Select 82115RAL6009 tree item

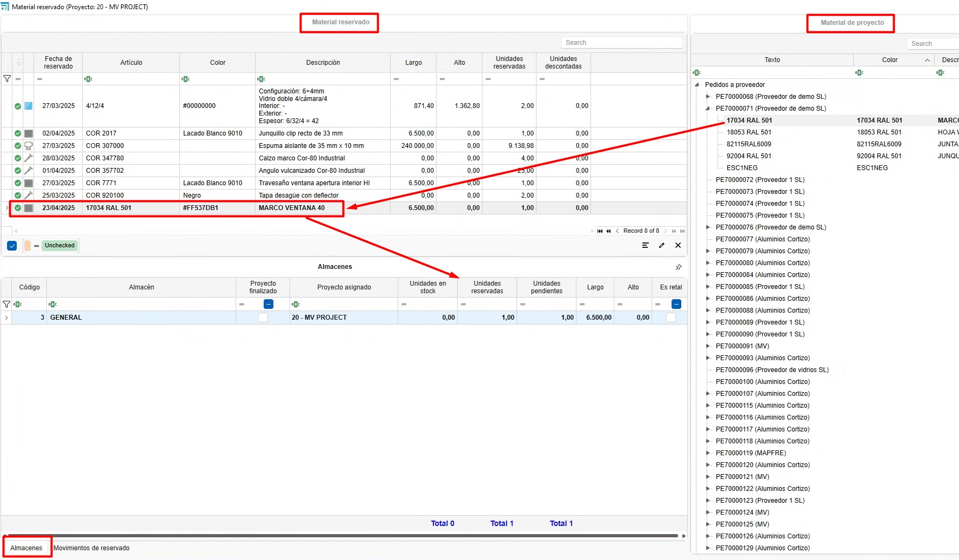click(x=749, y=144)
